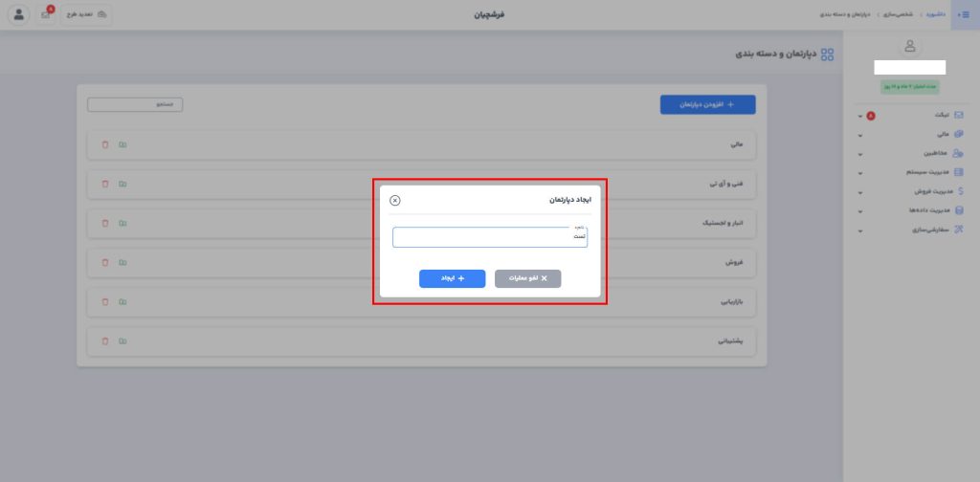Click the green folder icon in فروش row

pos(122,262)
